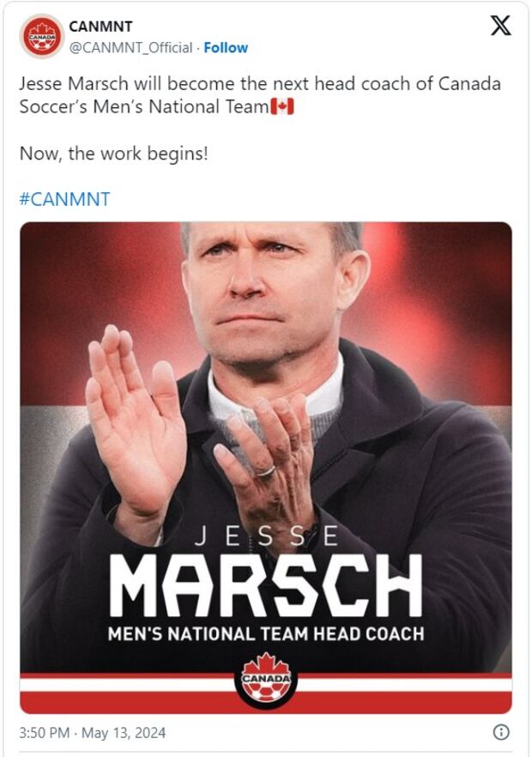This screenshot has width=532, height=757.
Task: Open the #CANMNT hashtag
Action: click(x=64, y=199)
